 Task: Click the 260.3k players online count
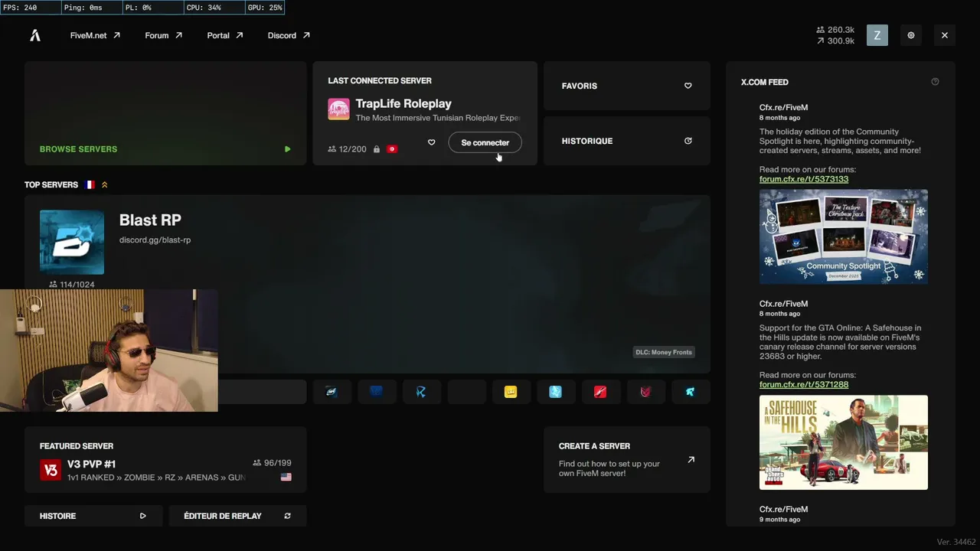(x=835, y=30)
